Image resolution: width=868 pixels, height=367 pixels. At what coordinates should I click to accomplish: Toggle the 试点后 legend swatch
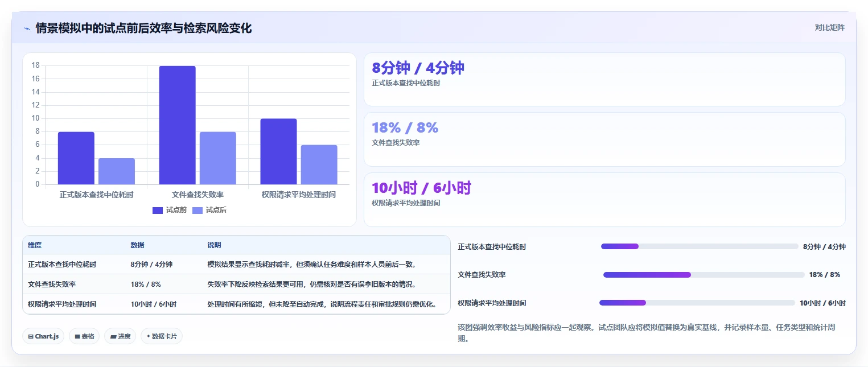click(x=198, y=211)
